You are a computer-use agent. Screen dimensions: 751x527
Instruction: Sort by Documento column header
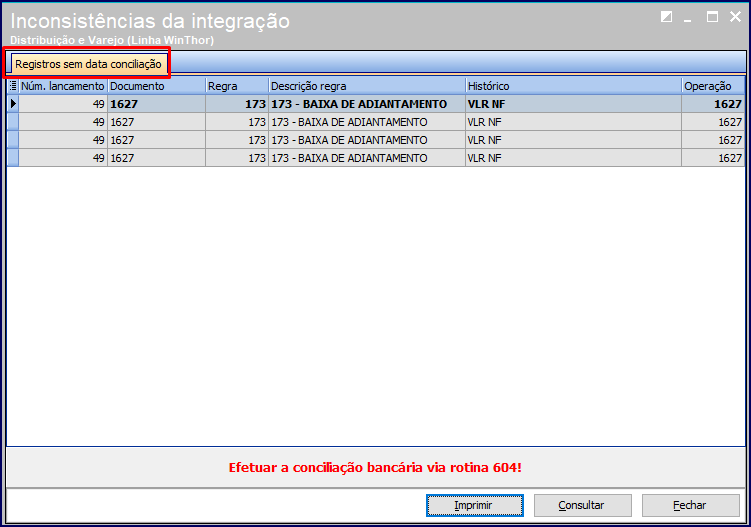156,86
